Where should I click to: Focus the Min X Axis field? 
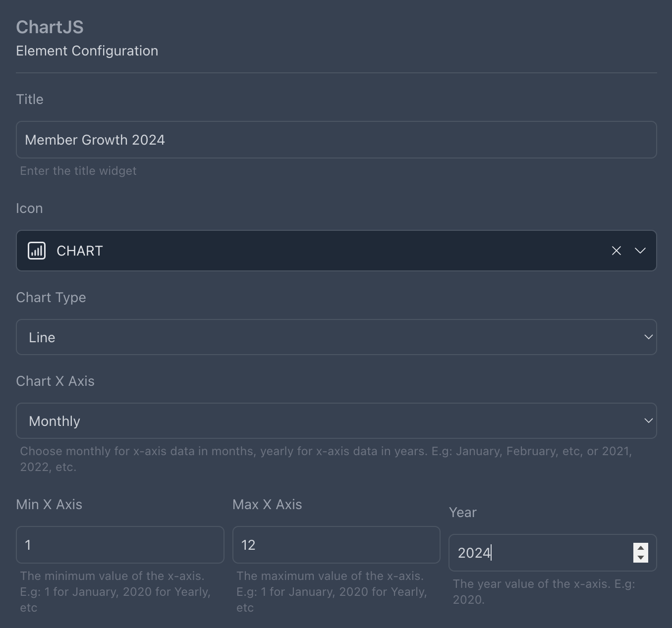click(x=120, y=545)
